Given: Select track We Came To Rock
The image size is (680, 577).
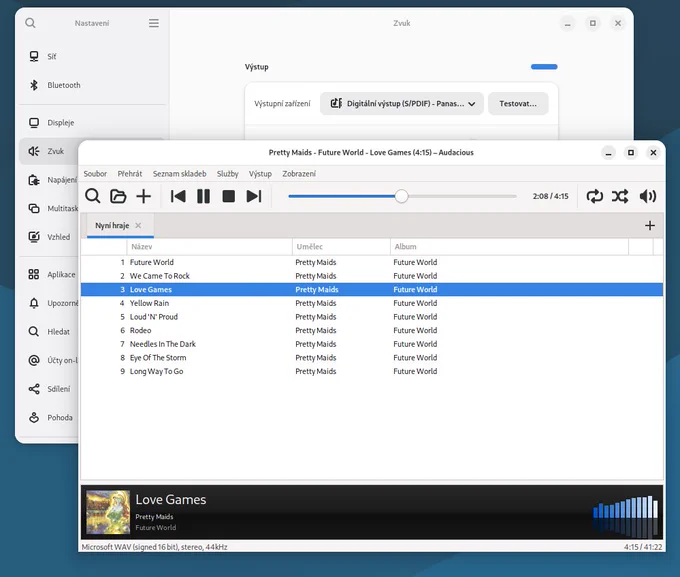Looking at the screenshot, I should (372, 276).
